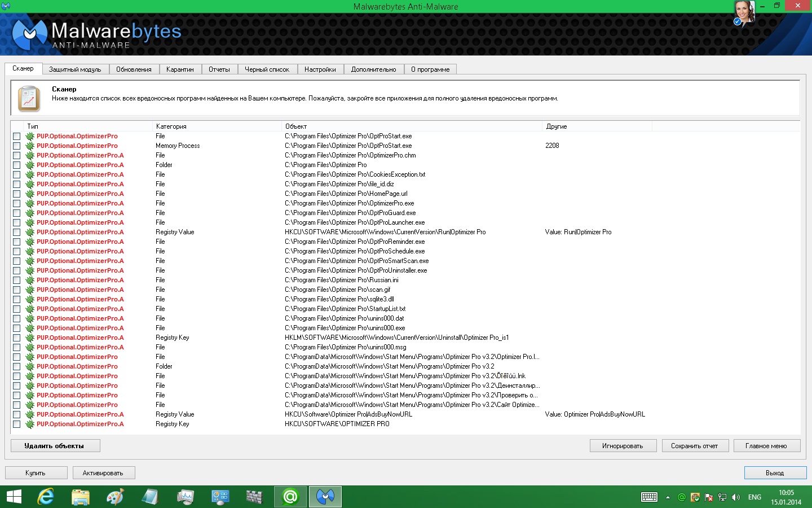Click the support agent avatar icon
812x508 pixels.
pos(744,14)
